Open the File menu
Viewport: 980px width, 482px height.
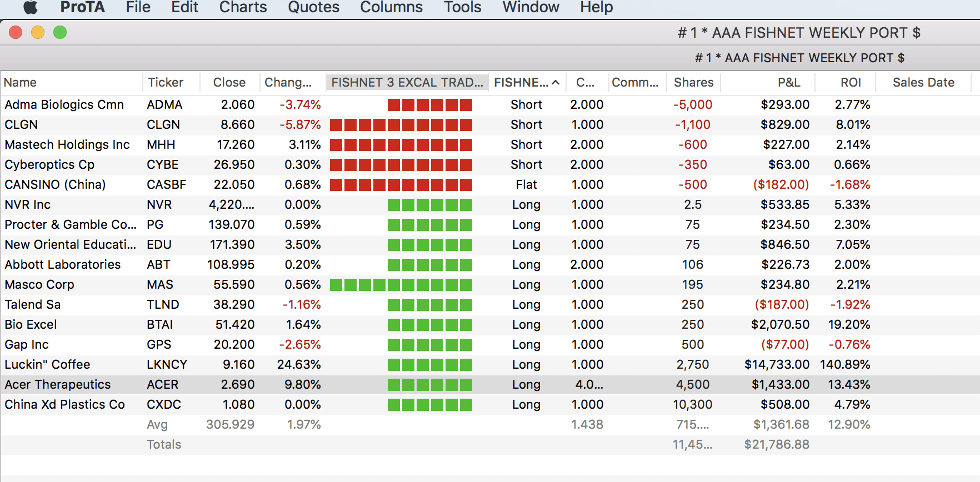tap(138, 7)
